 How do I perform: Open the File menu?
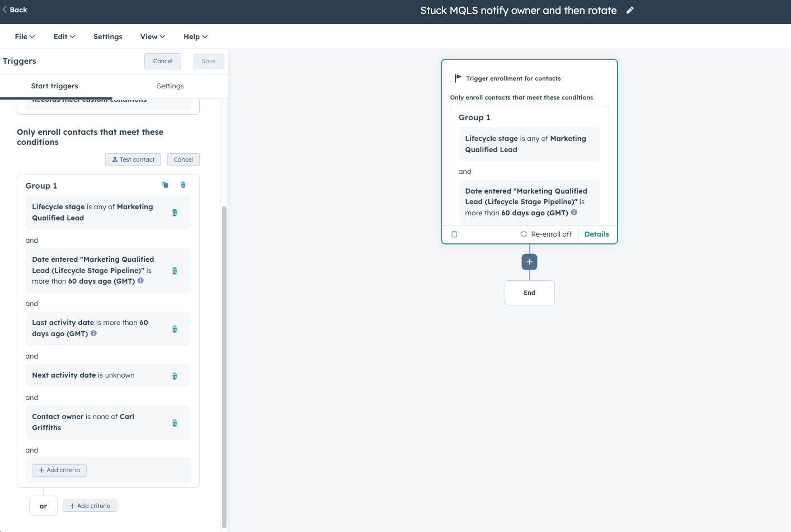coord(25,37)
